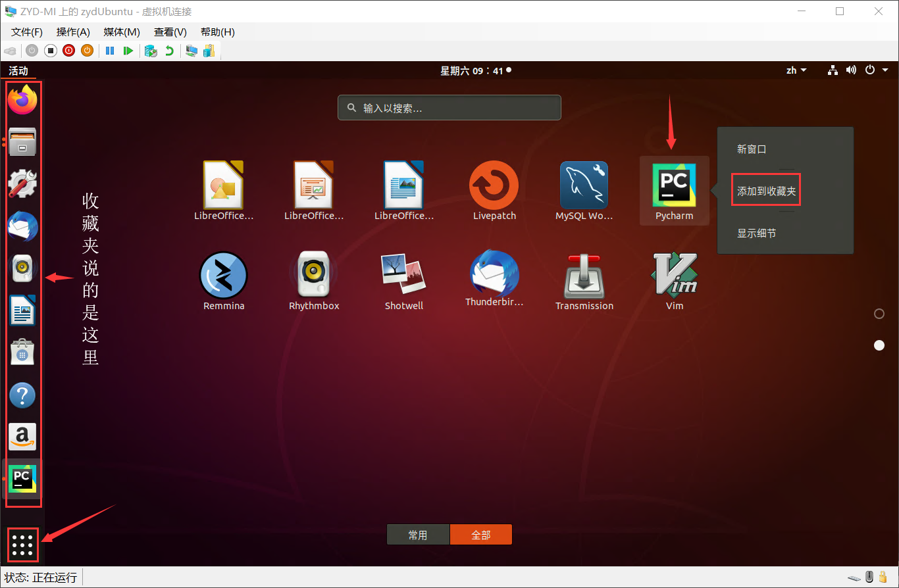This screenshot has height=588, width=899.
Task: Click the black square Turn Off icon
Action: pos(51,51)
